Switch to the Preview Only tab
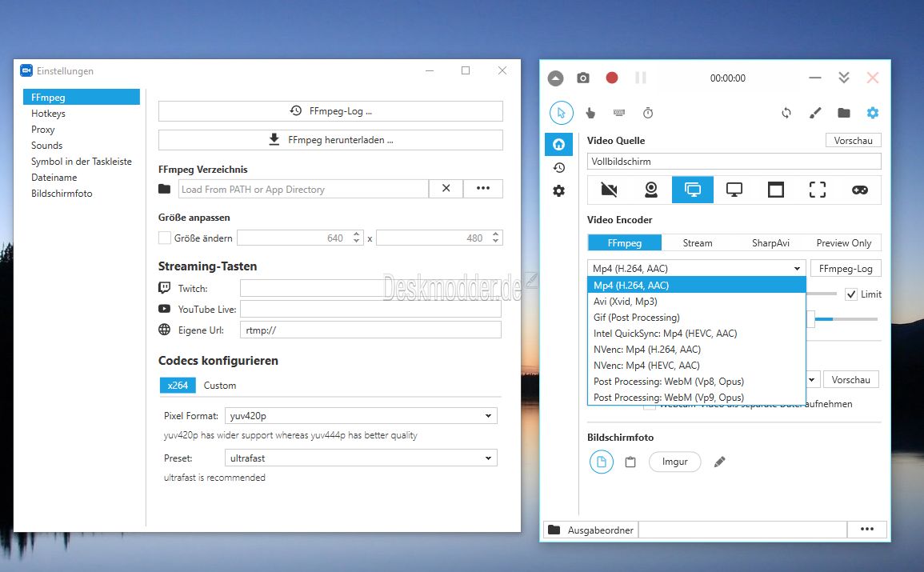This screenshot has height=572, width=924. point(844,242)
